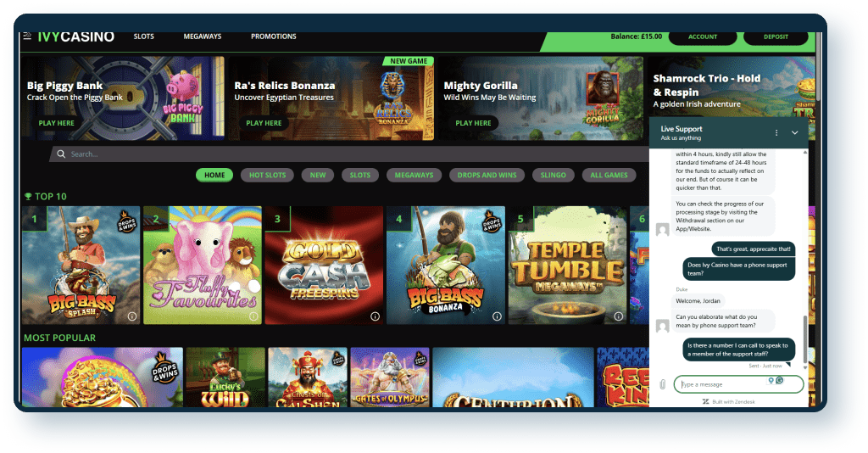
Task: Open the Megaways item in top navigation
Action: click(202, 36)
